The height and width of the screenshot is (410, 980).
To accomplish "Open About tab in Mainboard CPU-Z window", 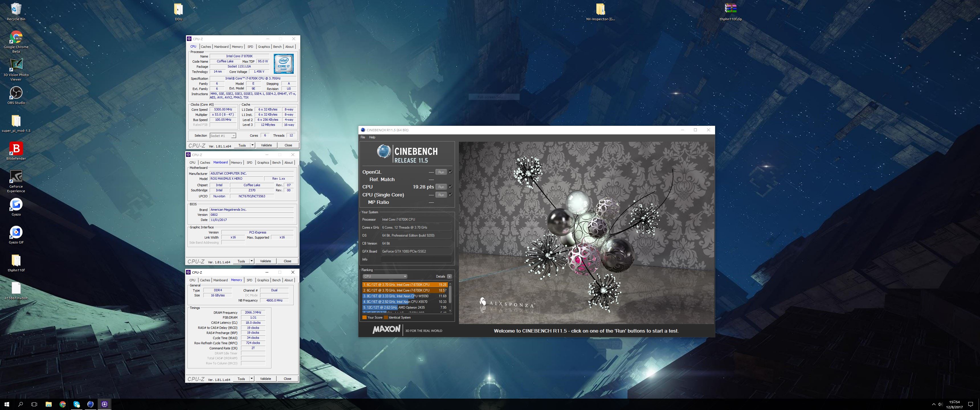I will pos(289,163).
